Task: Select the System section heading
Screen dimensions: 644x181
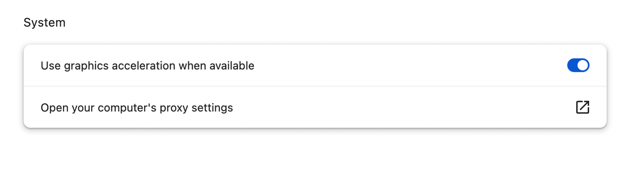Action: (44, 23)
